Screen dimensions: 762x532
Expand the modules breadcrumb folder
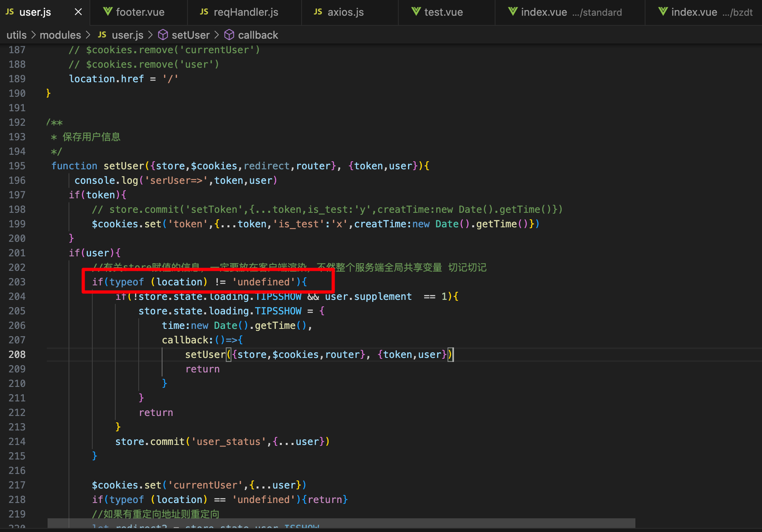[x=60, y=35]
